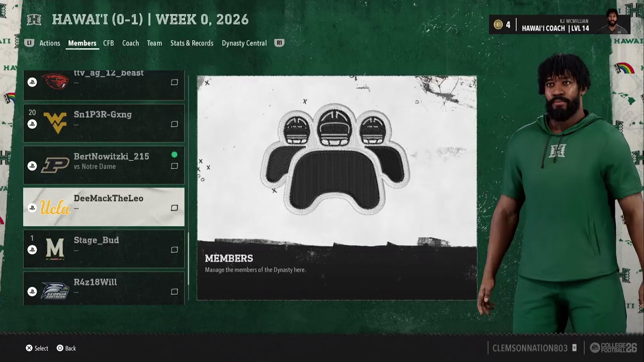Select member Sn1P3R-Gxng by name
The image size is (644, 362).
click(103, 115)
